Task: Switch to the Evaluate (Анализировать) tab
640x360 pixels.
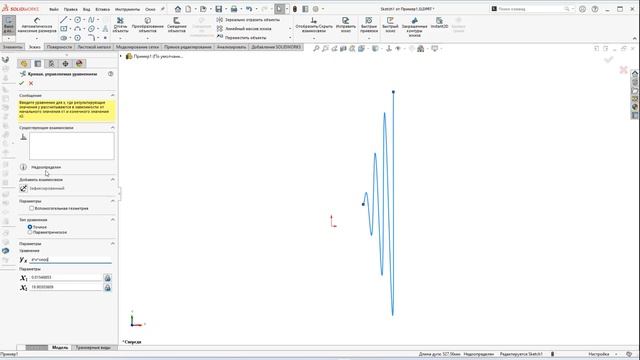Action: pyautogui.click(x=231, y=47)
